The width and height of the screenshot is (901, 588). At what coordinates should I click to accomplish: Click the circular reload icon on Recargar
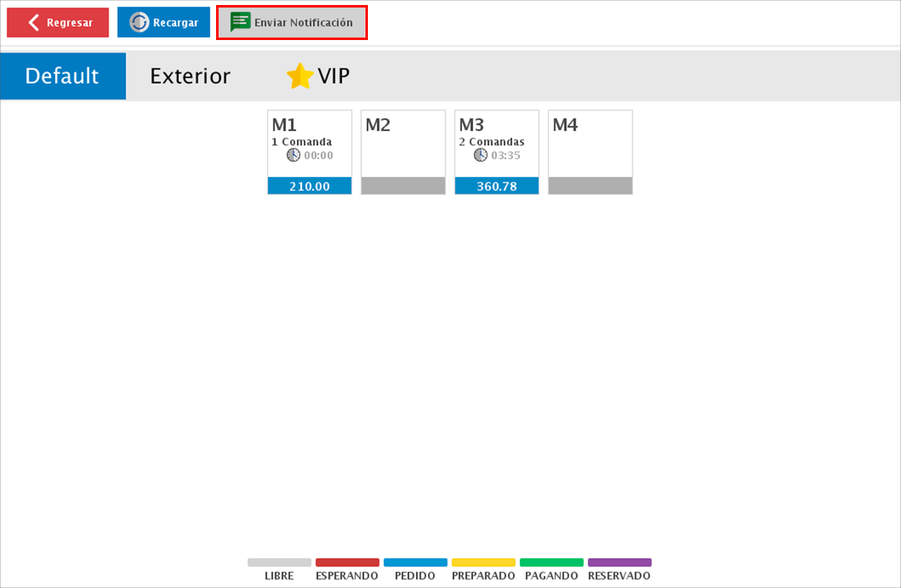(139, 23)
